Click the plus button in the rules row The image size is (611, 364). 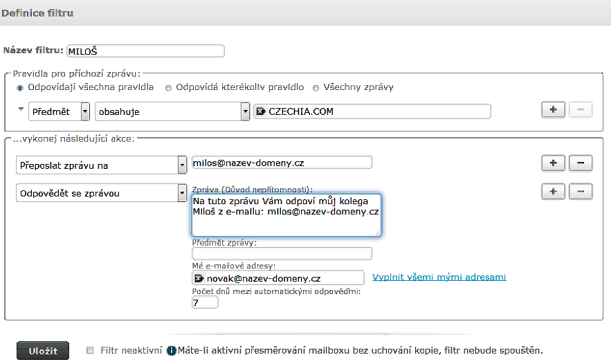[x=553, y=110]
